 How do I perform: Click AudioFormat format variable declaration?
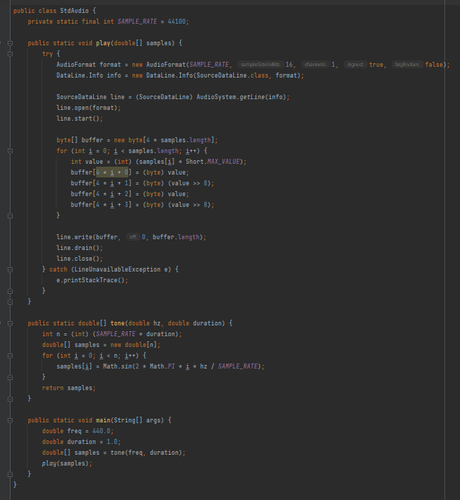tap(89, 65)
